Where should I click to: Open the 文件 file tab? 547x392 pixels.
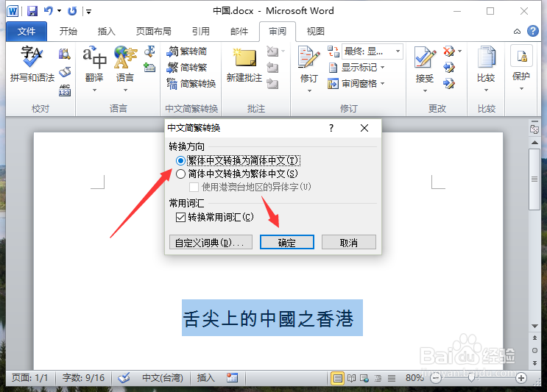27,32
